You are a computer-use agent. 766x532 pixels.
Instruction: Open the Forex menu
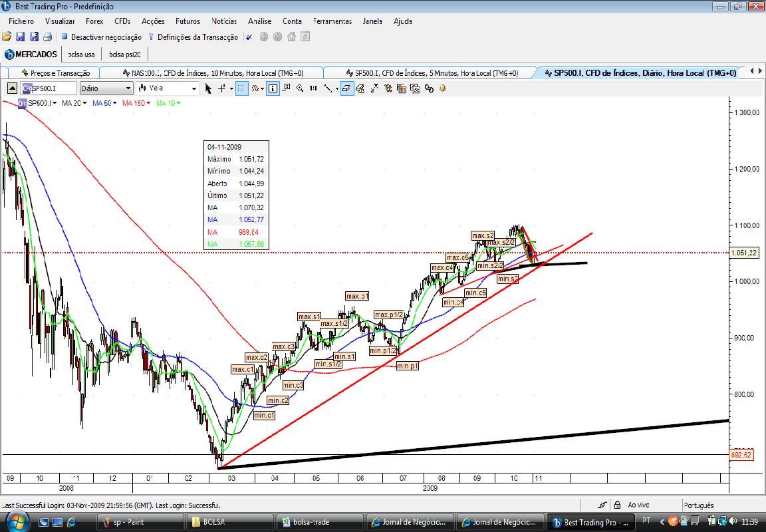point(94,21)
